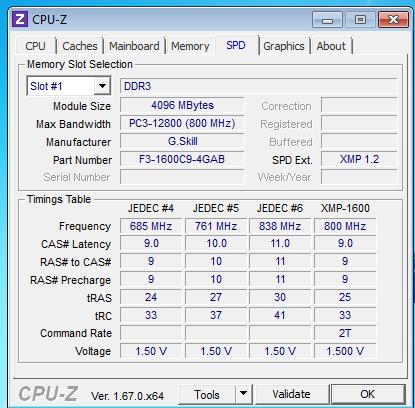Click the JEDEC #5 tRAS value 27
This screenshot has width=415, height=408.
pos(216,297)
